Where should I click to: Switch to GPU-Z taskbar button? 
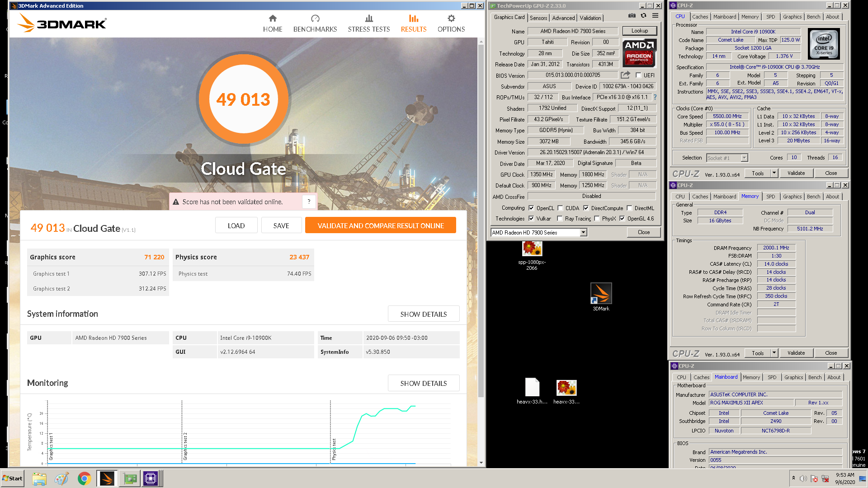130,479
